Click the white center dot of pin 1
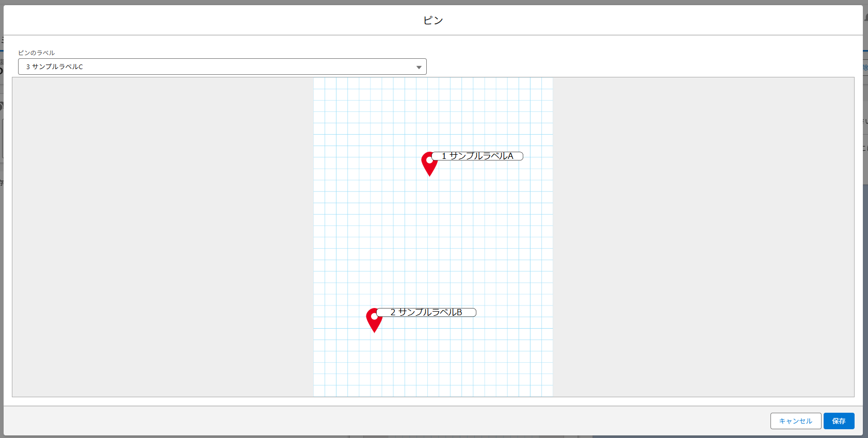 [x=429, y=160]
